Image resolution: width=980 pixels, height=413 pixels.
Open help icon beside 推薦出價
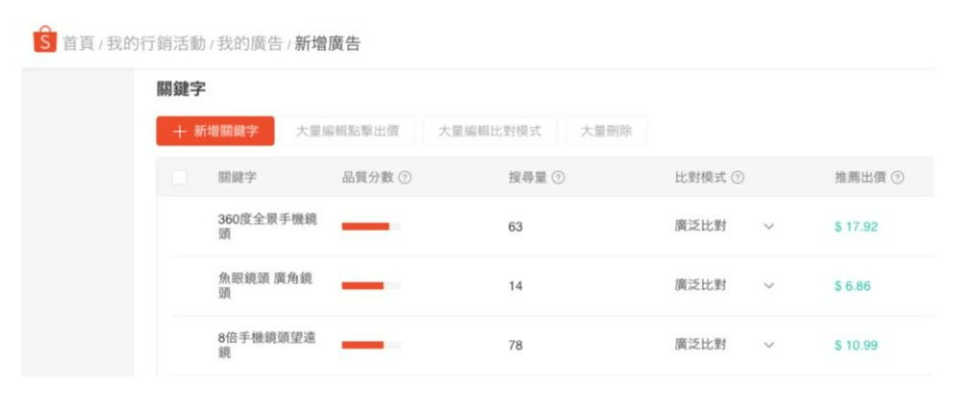pos(897,178)
